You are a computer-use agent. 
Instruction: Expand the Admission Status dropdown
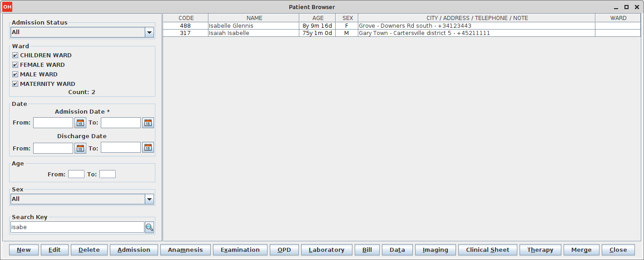pos(149,32)
